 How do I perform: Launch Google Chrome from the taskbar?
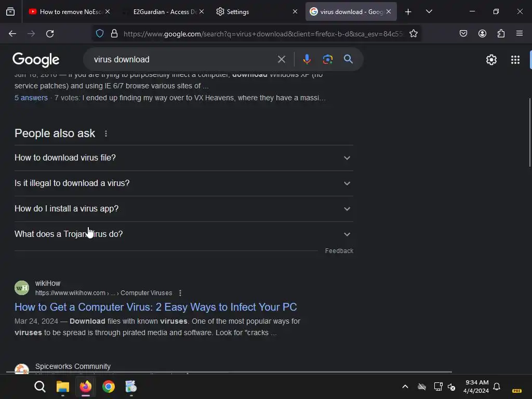109,387
